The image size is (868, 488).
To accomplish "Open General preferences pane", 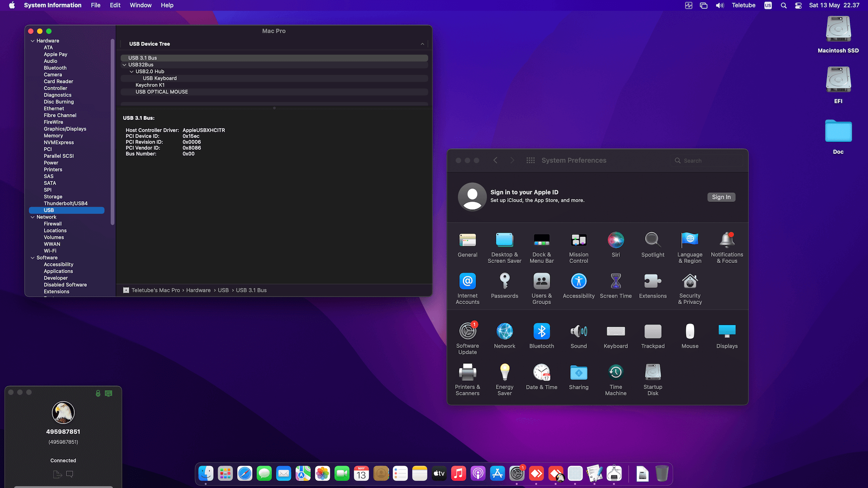I will pos(467,245).
